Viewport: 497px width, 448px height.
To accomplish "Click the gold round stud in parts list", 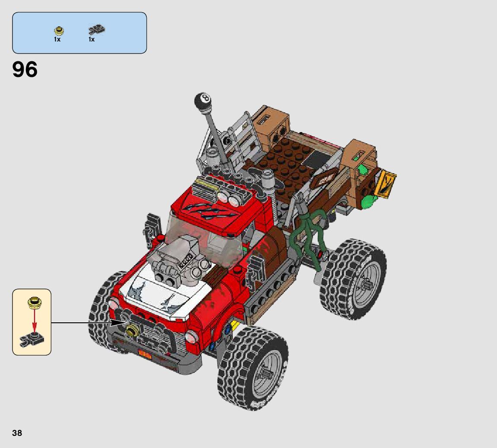I will pyautogui.click(x=58, y=31).
